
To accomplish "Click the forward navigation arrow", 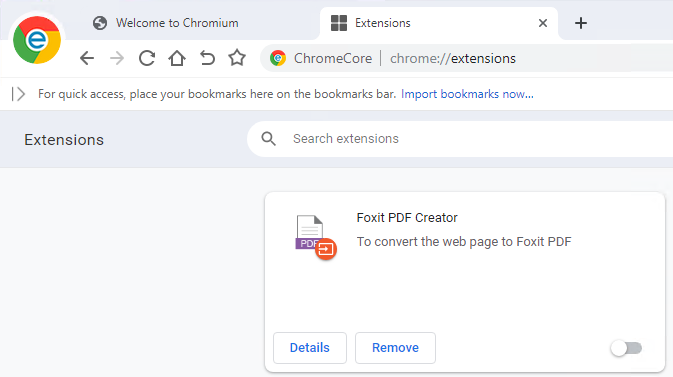I will (x=117, y=58).
